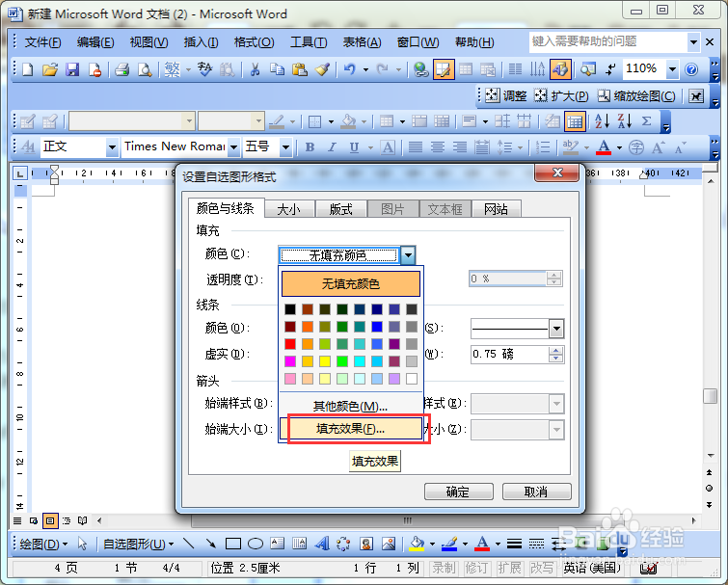Toggle Center alignment button
The height and width of the screenshot is (585, 728).
coord(438,147)
